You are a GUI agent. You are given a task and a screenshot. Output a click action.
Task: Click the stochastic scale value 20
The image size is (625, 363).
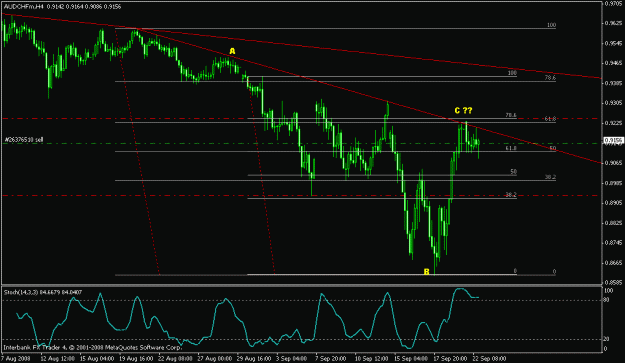[606, 339]
